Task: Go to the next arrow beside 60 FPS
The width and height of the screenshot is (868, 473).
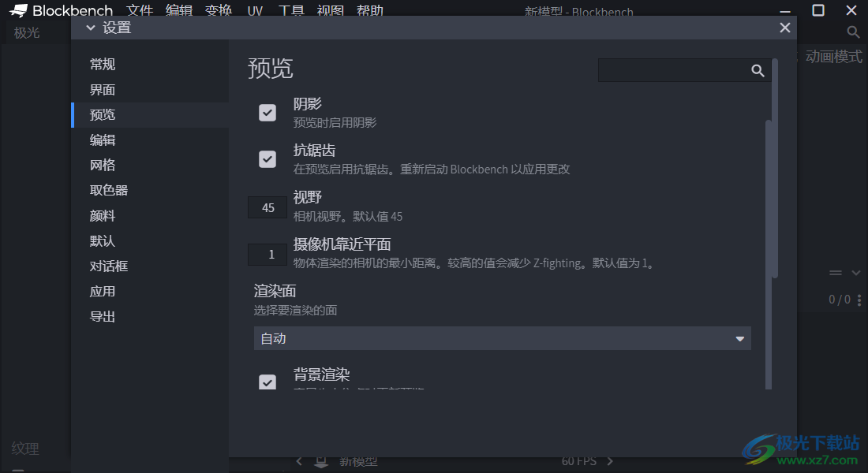Action: coord(610,461)
